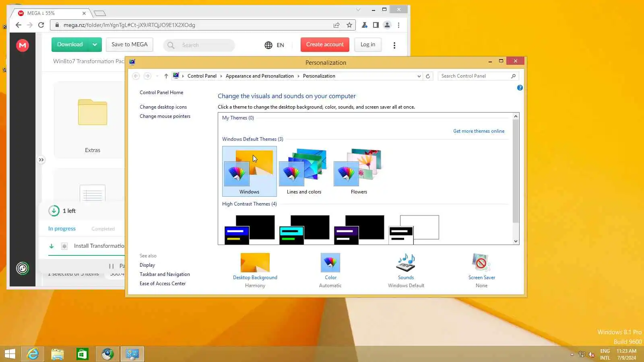Expand the arrow after Control Panel breadcrumb

[x=221, y=76]
